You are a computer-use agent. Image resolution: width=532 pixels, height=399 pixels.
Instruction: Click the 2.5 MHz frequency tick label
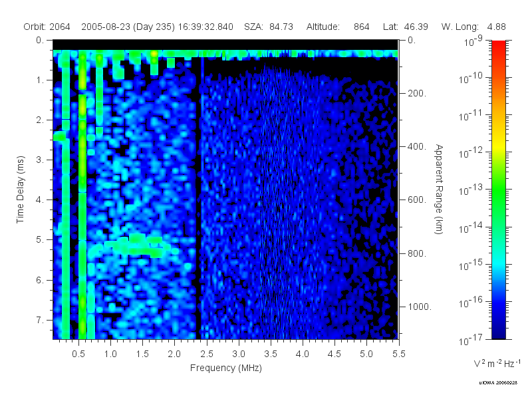point(207,354)
